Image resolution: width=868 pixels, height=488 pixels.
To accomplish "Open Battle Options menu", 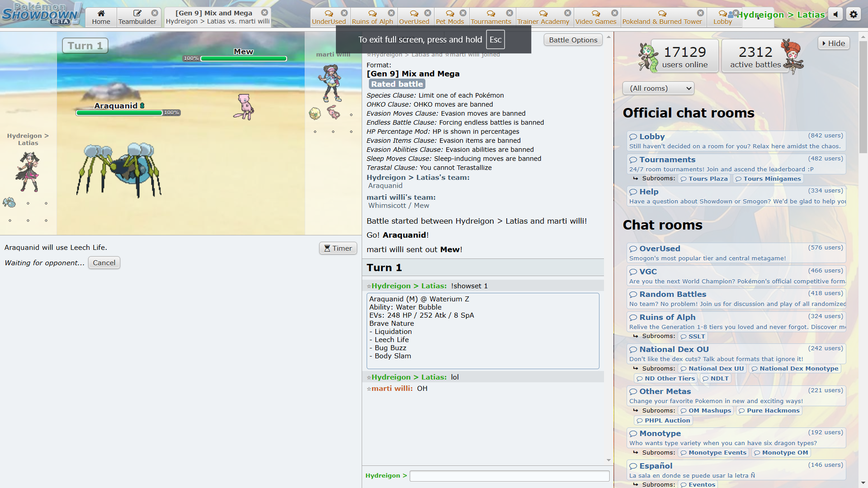I will pyautogui.click(x=573, y=40).
